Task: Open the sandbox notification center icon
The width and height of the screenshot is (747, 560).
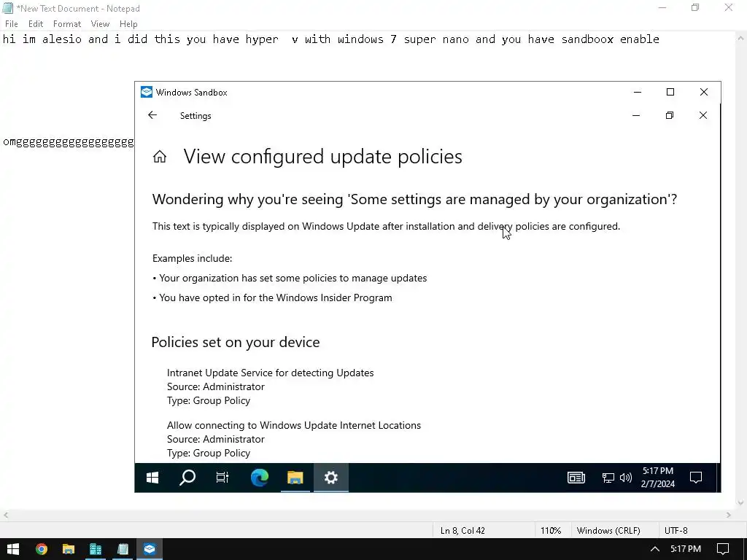Action: [x=696, y=478]
